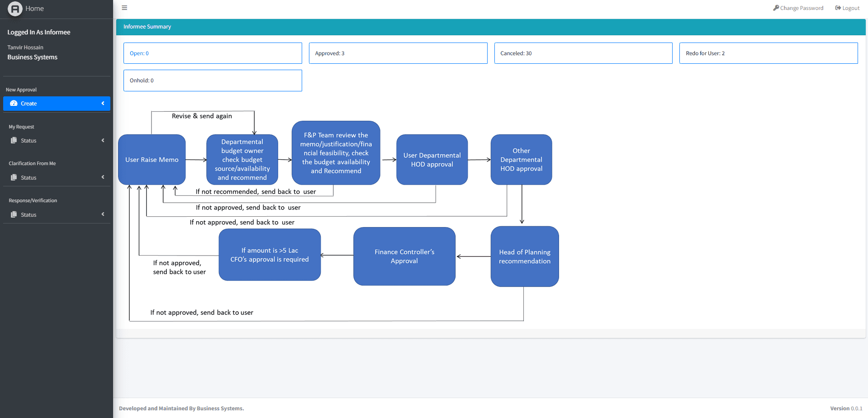
Task: Open the Canceled: 30 summary card
Action: pyautogui.click(x=583, y=53)
